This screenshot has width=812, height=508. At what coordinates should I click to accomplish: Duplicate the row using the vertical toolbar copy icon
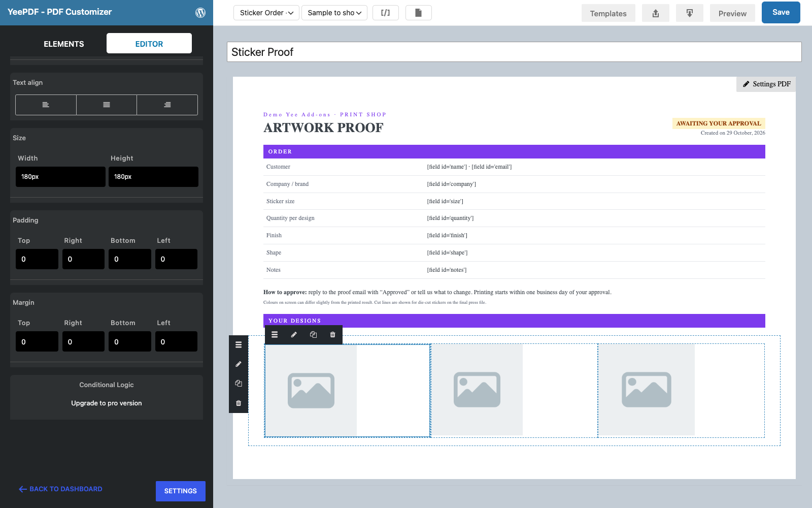pyautogui.click(x=239, y=384)
